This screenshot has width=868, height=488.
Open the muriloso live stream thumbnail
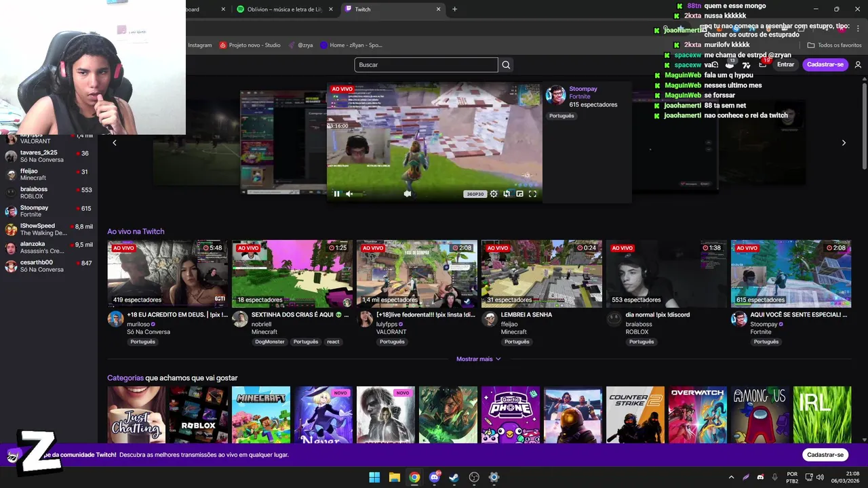pos(167,274)
